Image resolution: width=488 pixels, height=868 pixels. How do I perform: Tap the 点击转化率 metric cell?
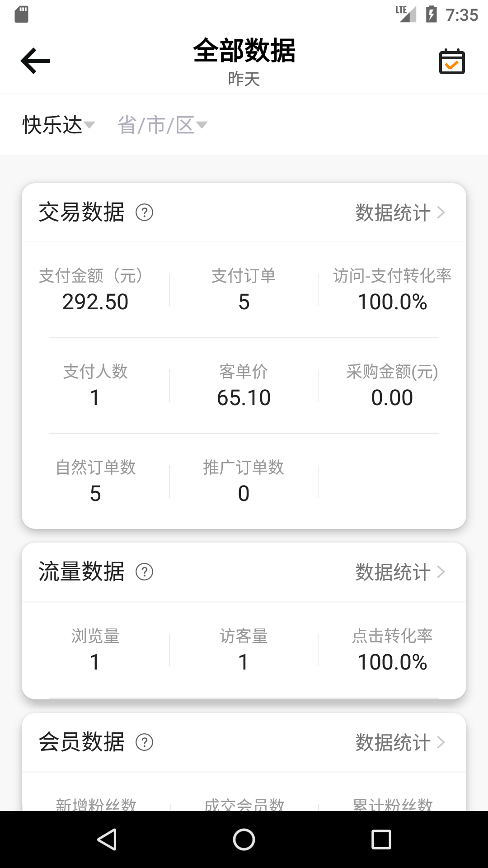392,650
